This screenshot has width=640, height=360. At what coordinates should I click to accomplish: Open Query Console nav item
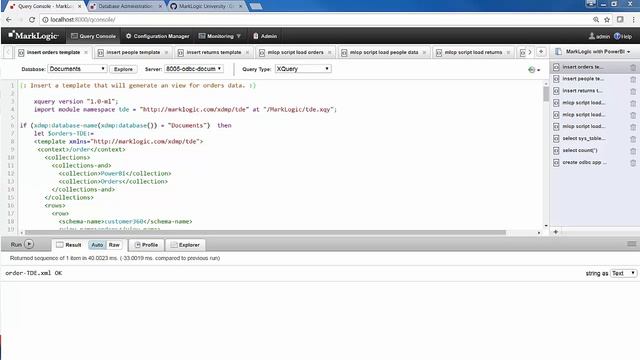(93, 36)
